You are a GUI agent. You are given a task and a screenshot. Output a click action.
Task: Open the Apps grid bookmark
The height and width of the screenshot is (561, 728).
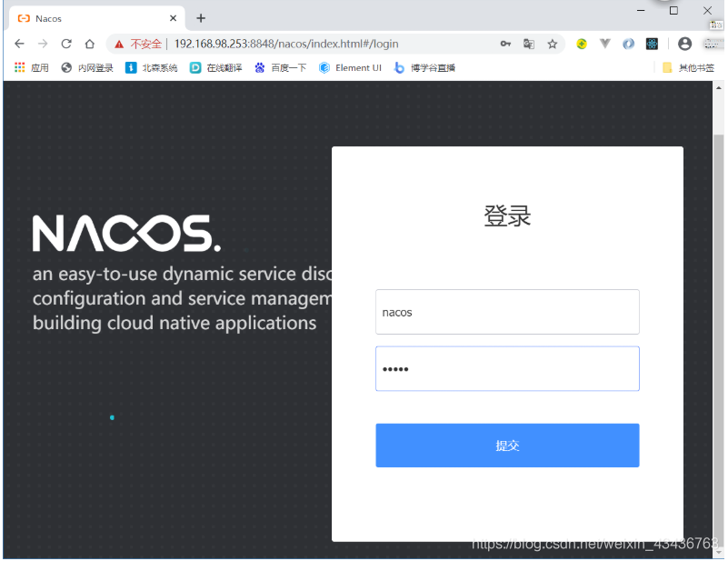(x=31, y=68)
